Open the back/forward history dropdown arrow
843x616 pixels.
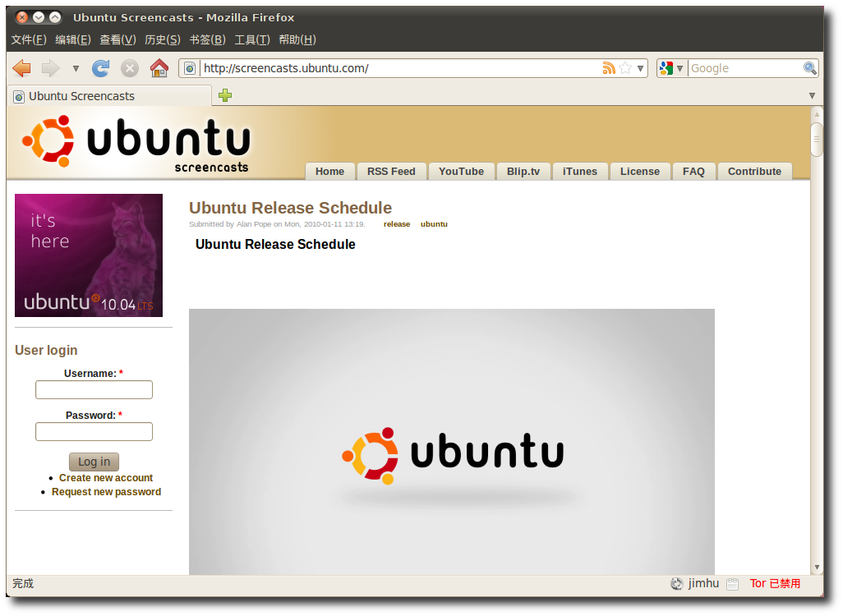click(76, 69)
